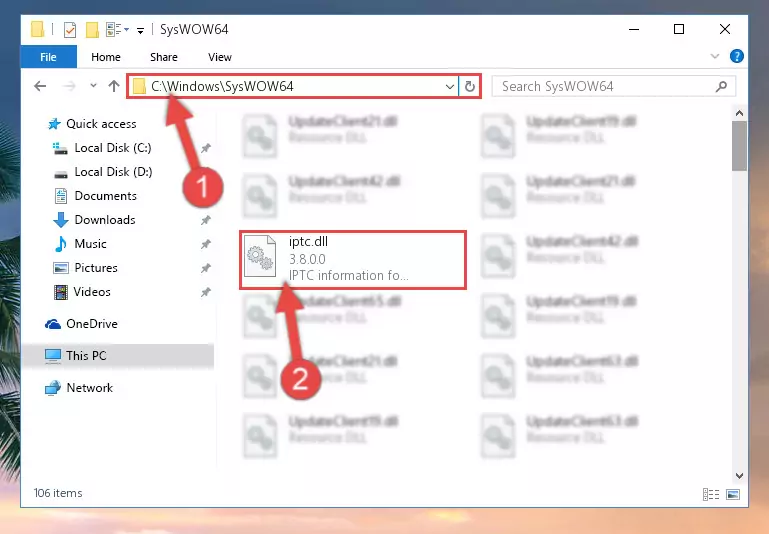Viewport: 769px width, 534px height.
Task: Select Network in the navigation pane
Action: (x=89, y=387)
